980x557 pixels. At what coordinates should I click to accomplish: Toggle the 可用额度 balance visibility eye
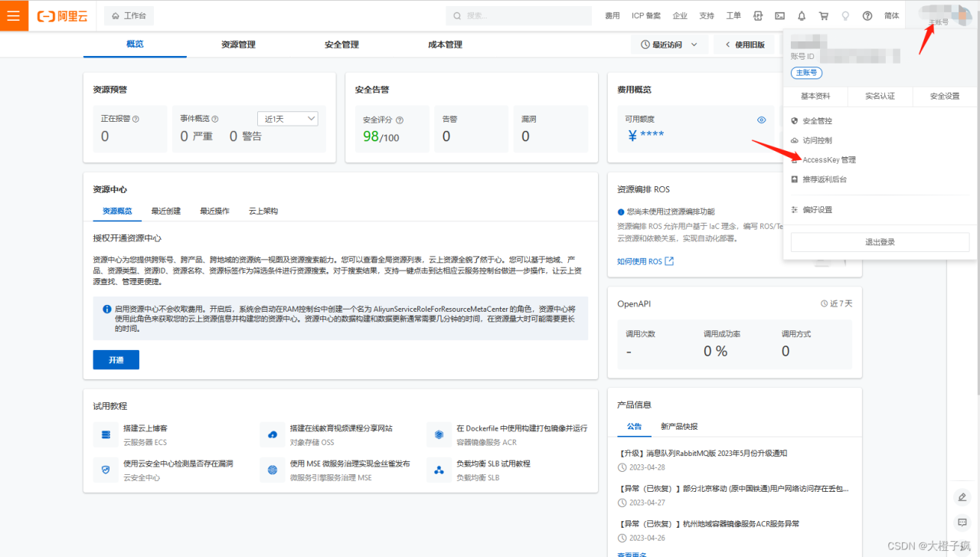(x=761, y=120)
